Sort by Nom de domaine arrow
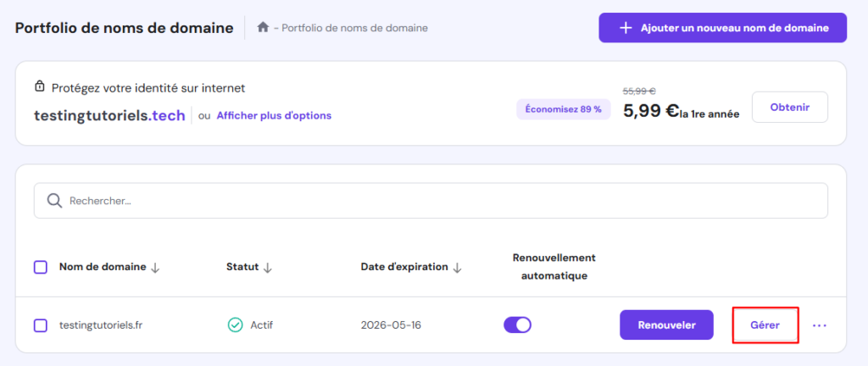Viewport: 868px width, 366px height. (155, 268)
